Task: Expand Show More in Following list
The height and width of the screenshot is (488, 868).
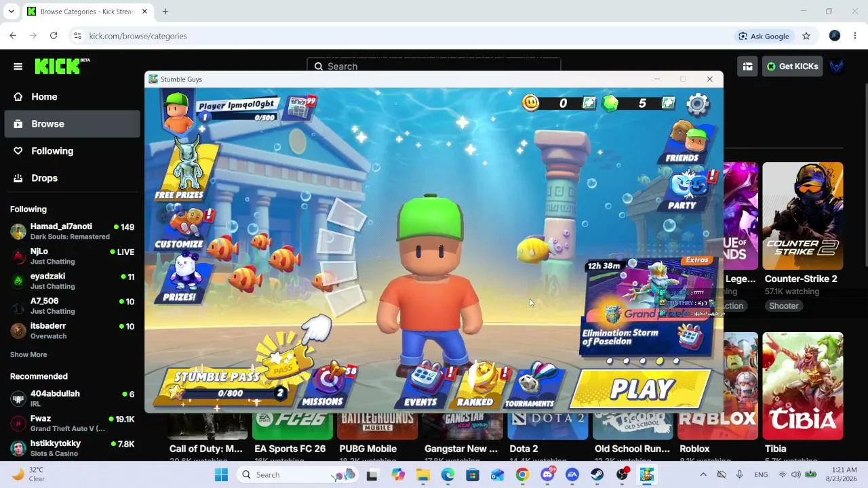Action: click(x=28, y=354)
